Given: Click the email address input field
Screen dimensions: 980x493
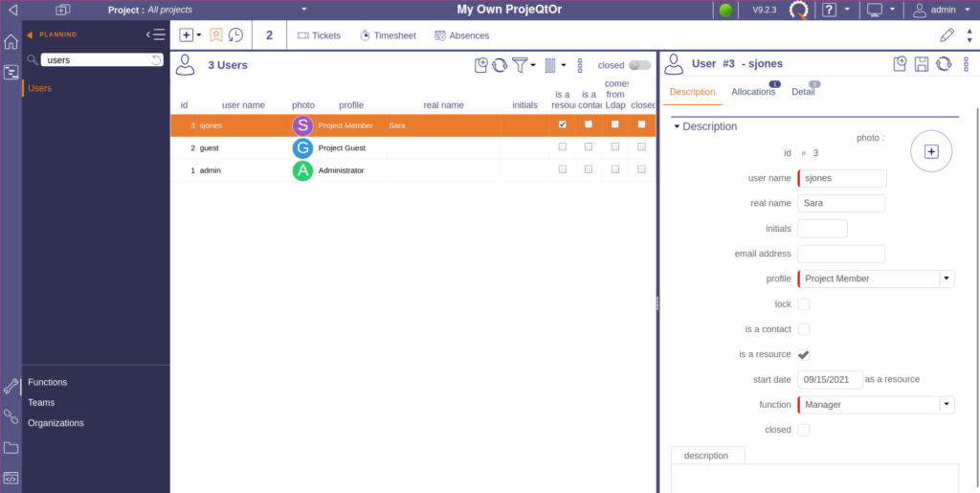Looking at the screenshot, I should tap(841, 254).
